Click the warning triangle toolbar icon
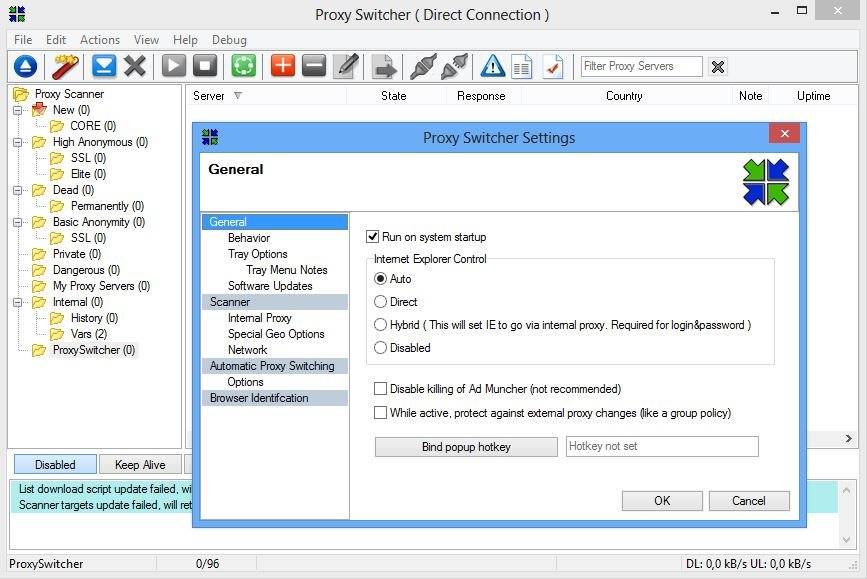The image size is (867, 579). pos(492,66)
